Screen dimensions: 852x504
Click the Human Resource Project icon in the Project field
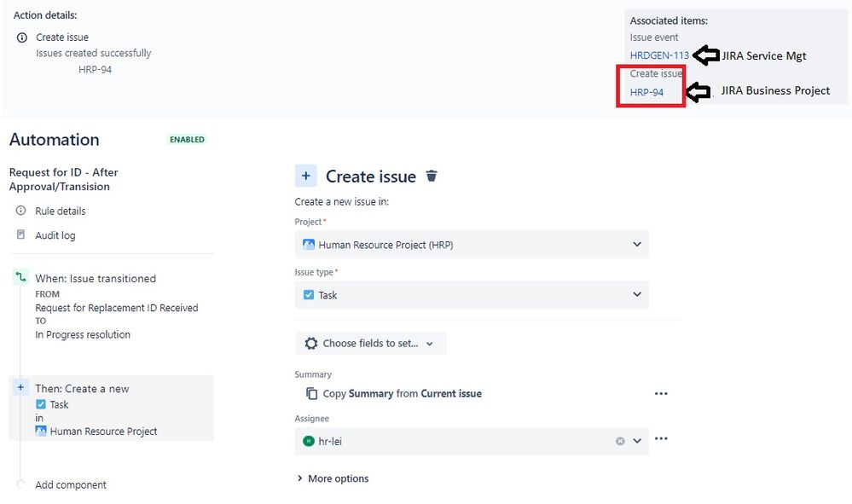coord(309,245)
